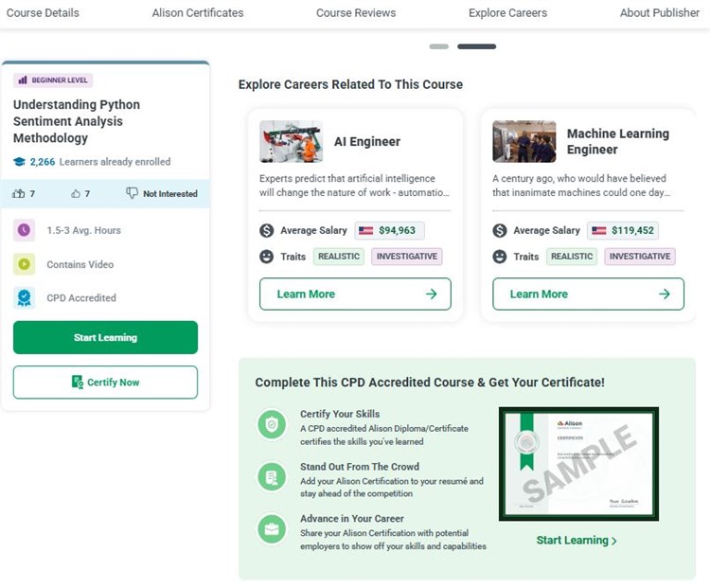Open the About Publisher tab

660,12
